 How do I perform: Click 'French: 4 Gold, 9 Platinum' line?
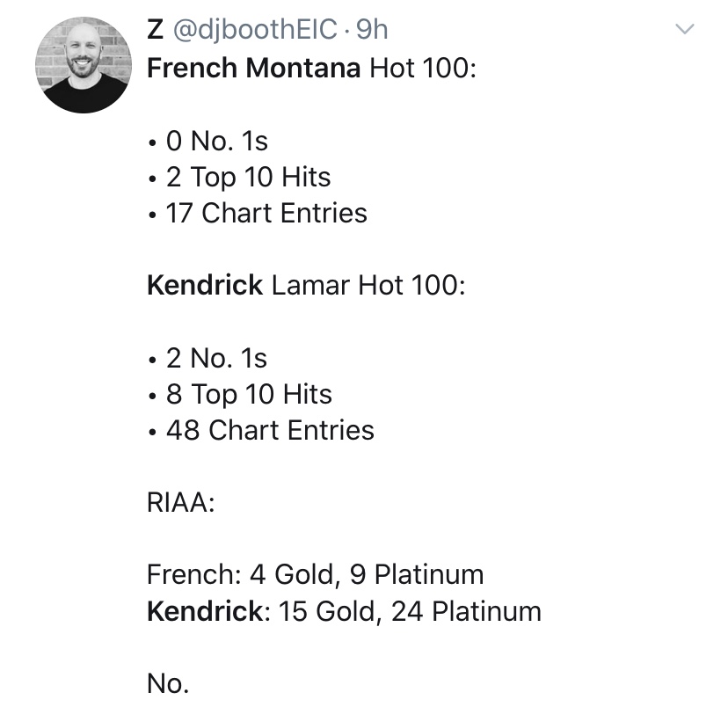pyautogui.click(x=316, y=575)
